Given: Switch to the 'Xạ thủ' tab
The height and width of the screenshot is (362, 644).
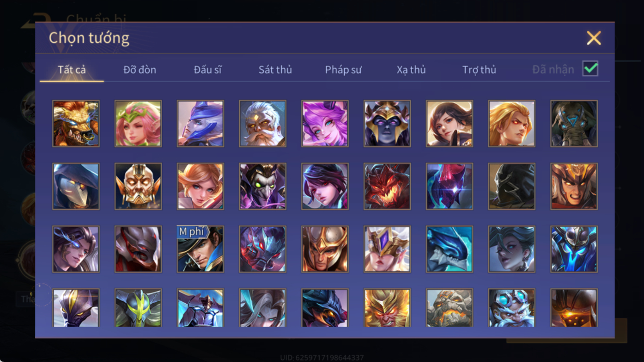Looking at the screenshot, I should coord(411,70).
